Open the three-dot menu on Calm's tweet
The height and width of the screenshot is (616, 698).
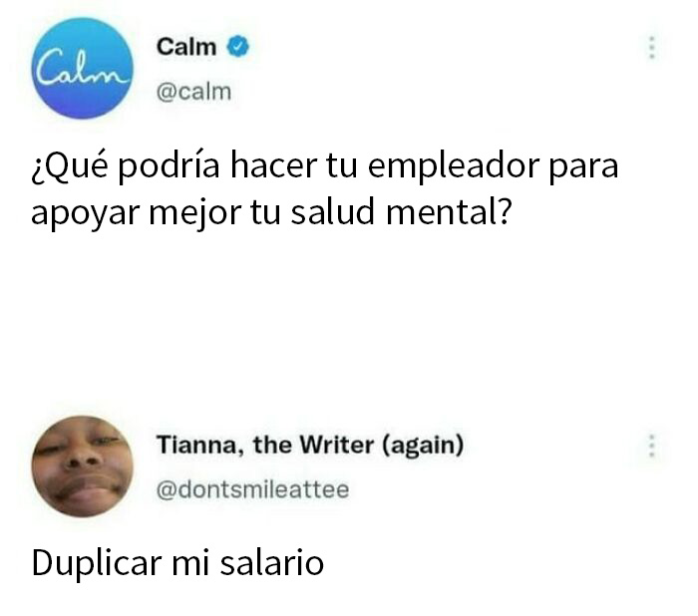pos(652,48)
